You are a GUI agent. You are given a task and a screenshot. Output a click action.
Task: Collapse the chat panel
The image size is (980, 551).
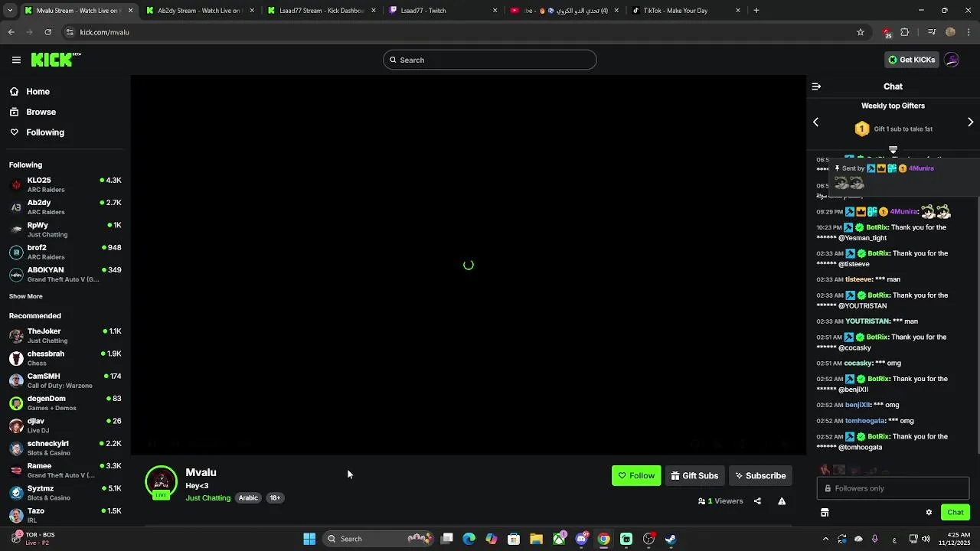click(816, 86)
